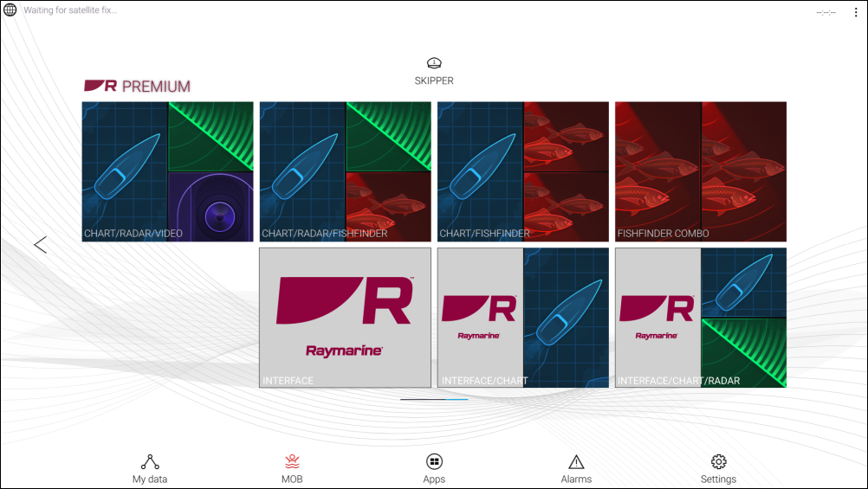Open the Chart/Fishfinder app page

[x=523, y=171]
